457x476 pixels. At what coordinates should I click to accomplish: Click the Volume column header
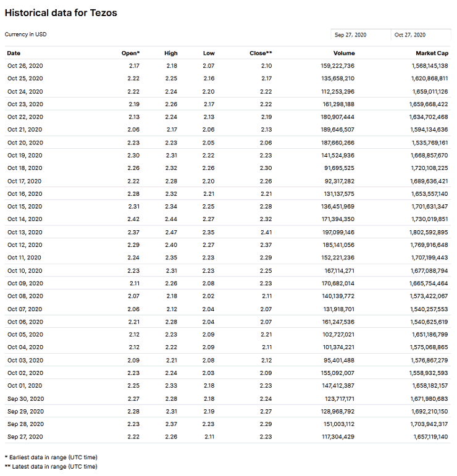(344, 53)
